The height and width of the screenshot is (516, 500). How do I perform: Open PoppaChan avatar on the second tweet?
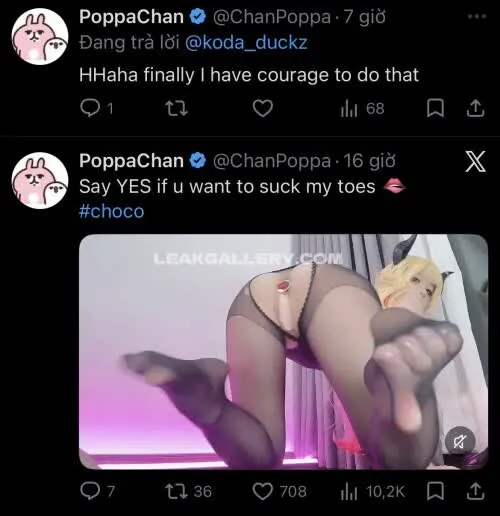coord(40,180)
